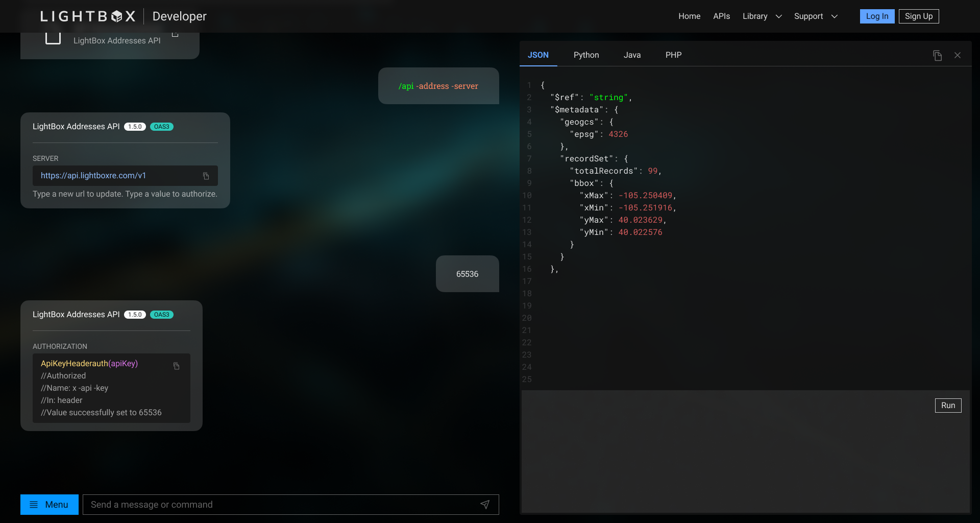Open the APIs menu item

(721, 16)
